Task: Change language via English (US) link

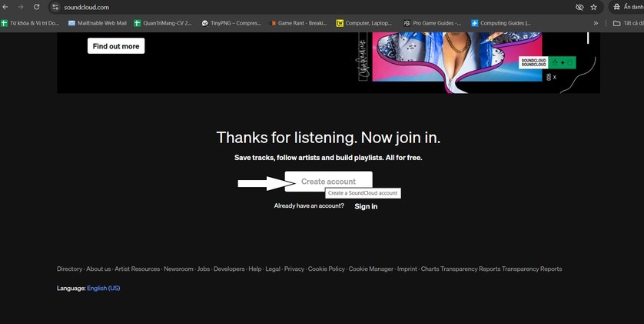Action: click(104, 289)
